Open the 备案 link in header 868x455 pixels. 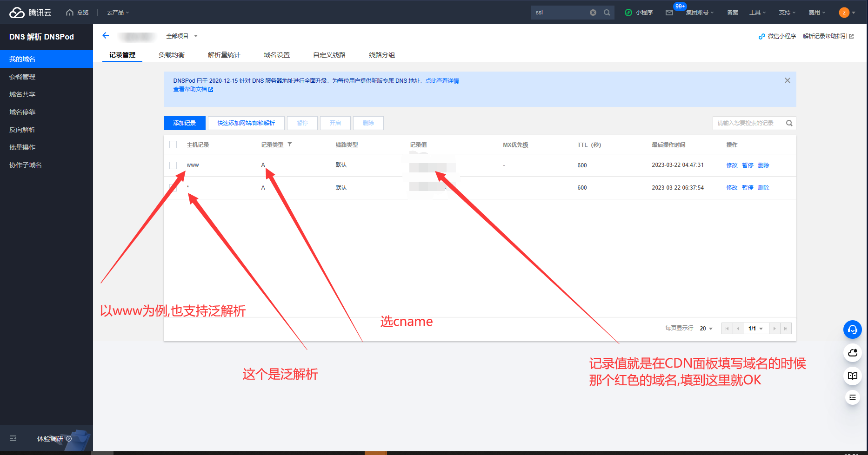(733, 13)
